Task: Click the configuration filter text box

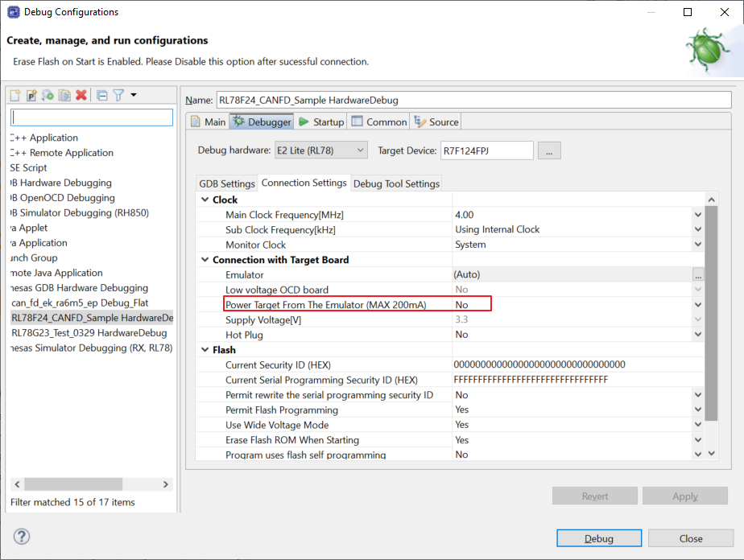Action: [92, 117]
